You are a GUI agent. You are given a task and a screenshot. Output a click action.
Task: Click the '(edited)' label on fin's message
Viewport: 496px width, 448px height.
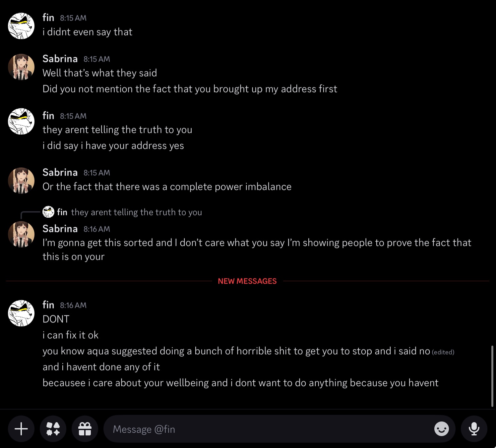point(443,352)
